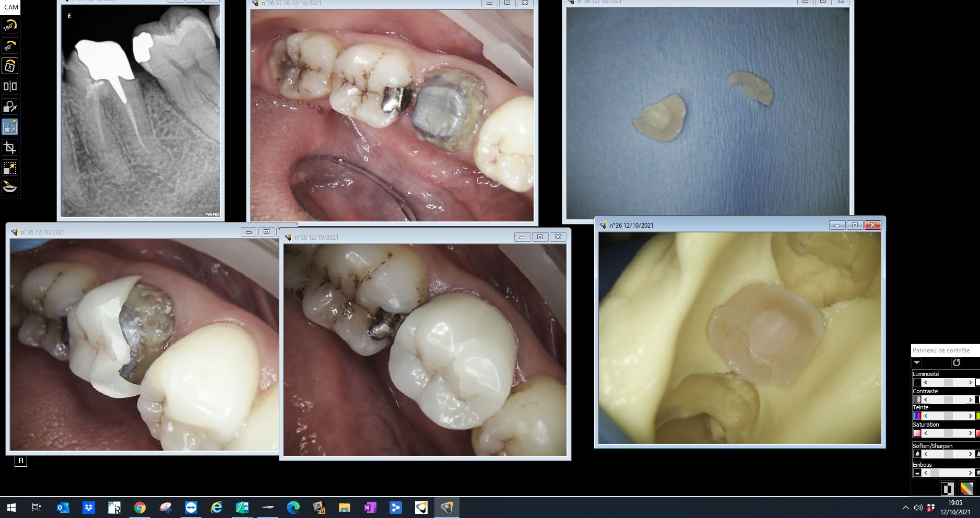The width and height of the screenshot is (980, 518).
Task: Rotate image 180 degrees
Action: pyautogui.click(x=10, y=26)
